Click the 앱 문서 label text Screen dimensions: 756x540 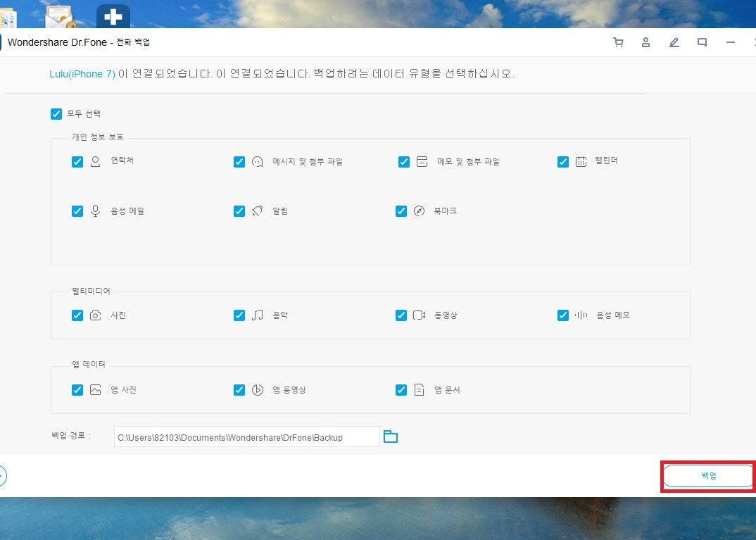[448, 389]
